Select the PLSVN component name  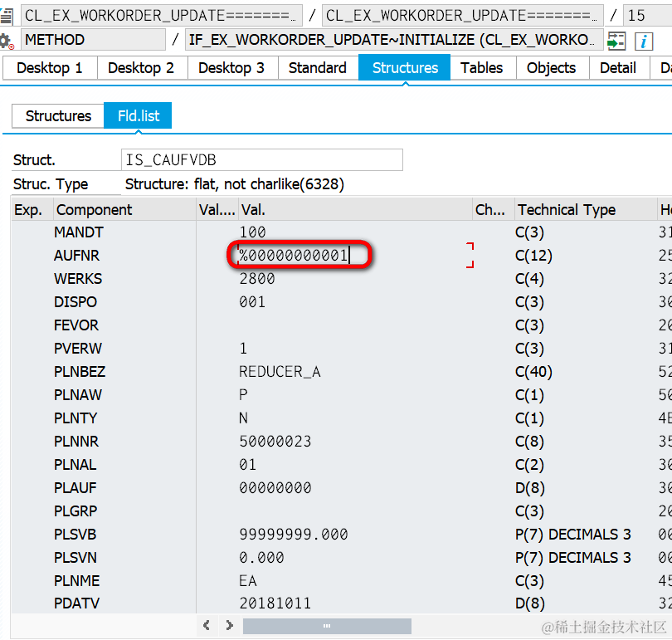[x=75, y=557]
